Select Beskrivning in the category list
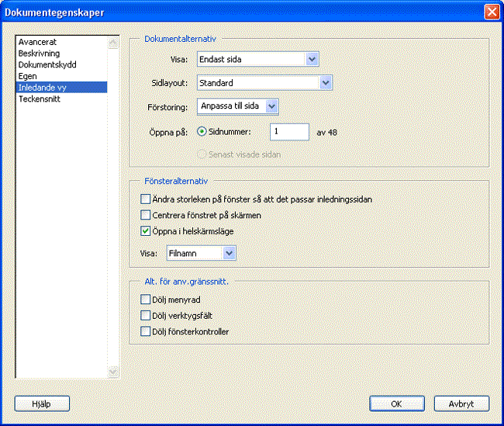The height and width of the screenshot is (426, 504). [x=40, y=53]
